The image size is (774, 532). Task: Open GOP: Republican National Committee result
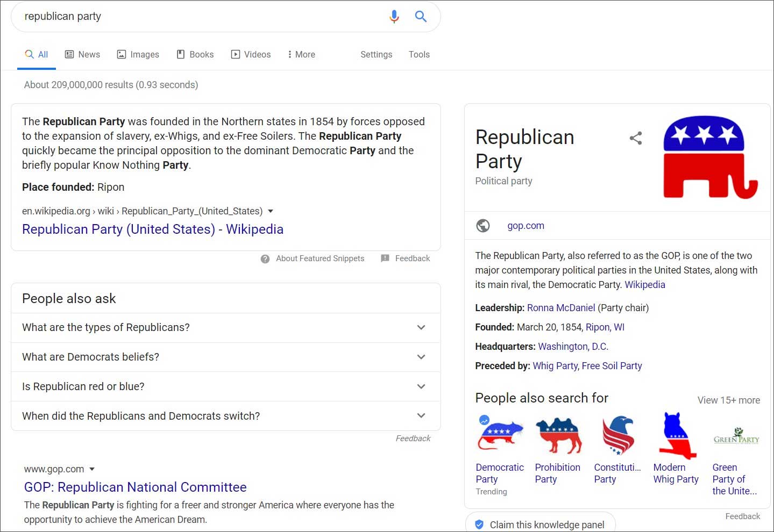click(136, 487)
